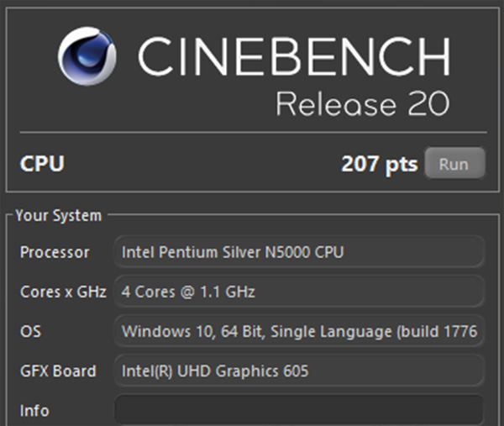
Task: Click the Run button for CPU test
Action: pyautogui.click(x=454, y=164)
